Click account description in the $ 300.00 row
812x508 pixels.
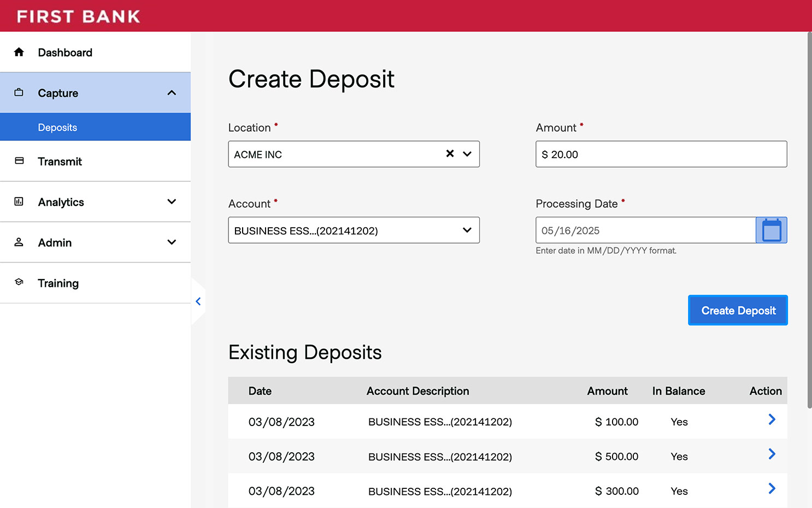pyautogui.click(x=440, y=492)
